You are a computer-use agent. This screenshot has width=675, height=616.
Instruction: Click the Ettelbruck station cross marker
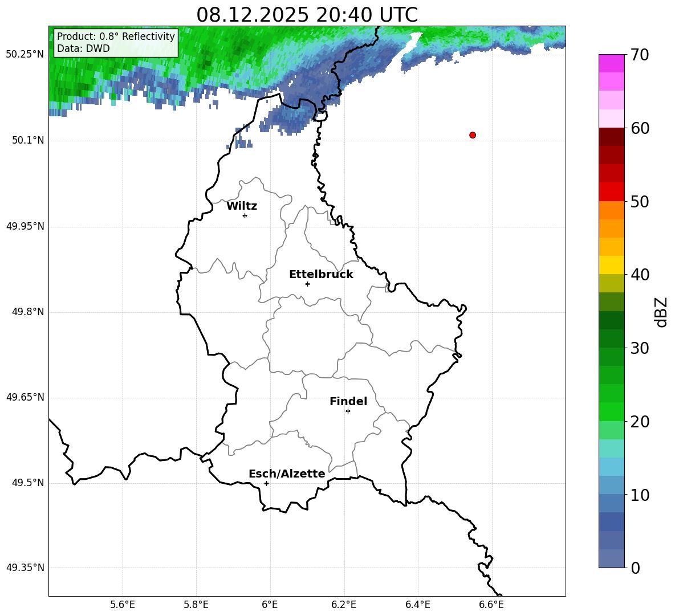(307, 284)
